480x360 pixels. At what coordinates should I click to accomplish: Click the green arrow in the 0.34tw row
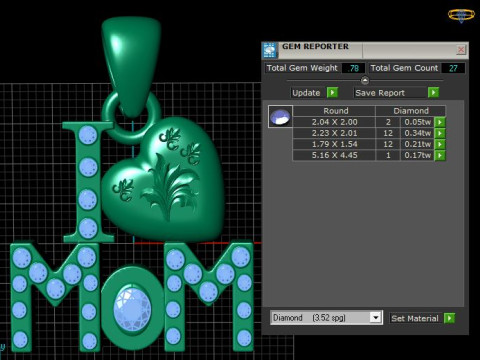coord(440,133)
